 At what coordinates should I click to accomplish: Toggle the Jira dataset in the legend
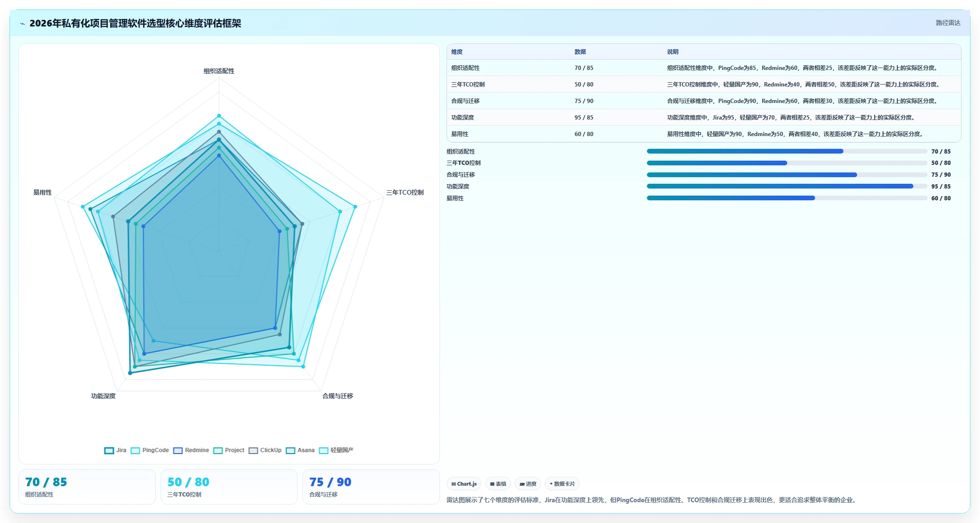pyautogui.click(x=115, y=450)
